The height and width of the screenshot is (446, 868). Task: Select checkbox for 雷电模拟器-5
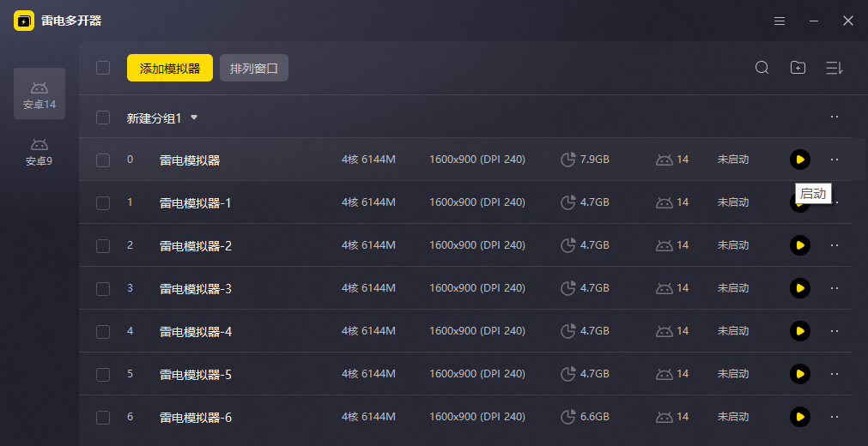tap(103, 375)
